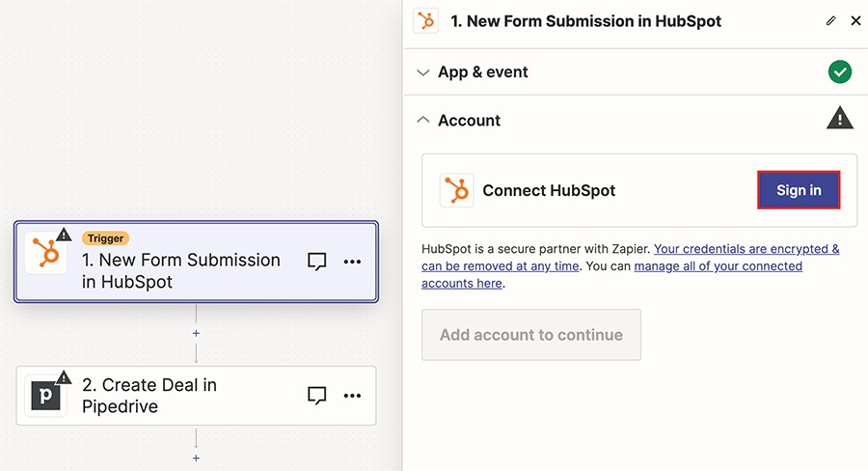
Task: Add a step after Create Deal in Pipedrive
Action: (x=196, y=457)
